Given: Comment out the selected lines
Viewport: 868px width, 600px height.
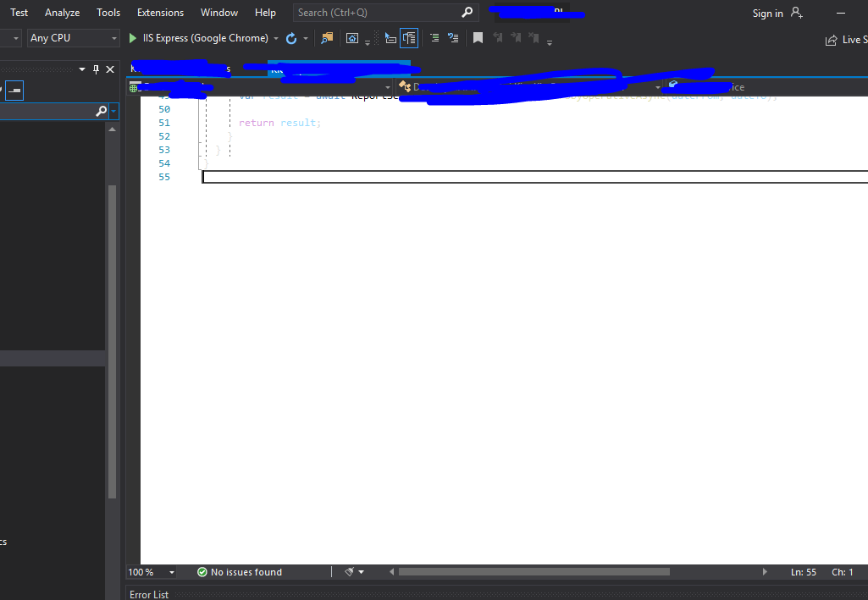Looking at the screenshot, I should pos(434,38).
